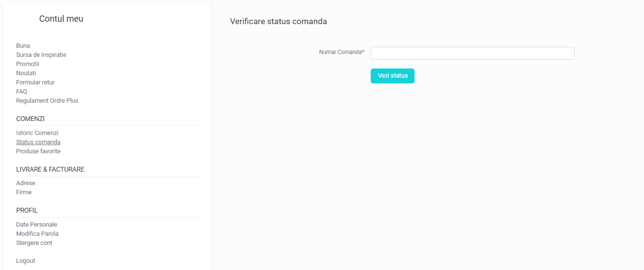Screen dimensions: 644x270
Task: View Istoric Comenzi
Action: coord(37,133)
